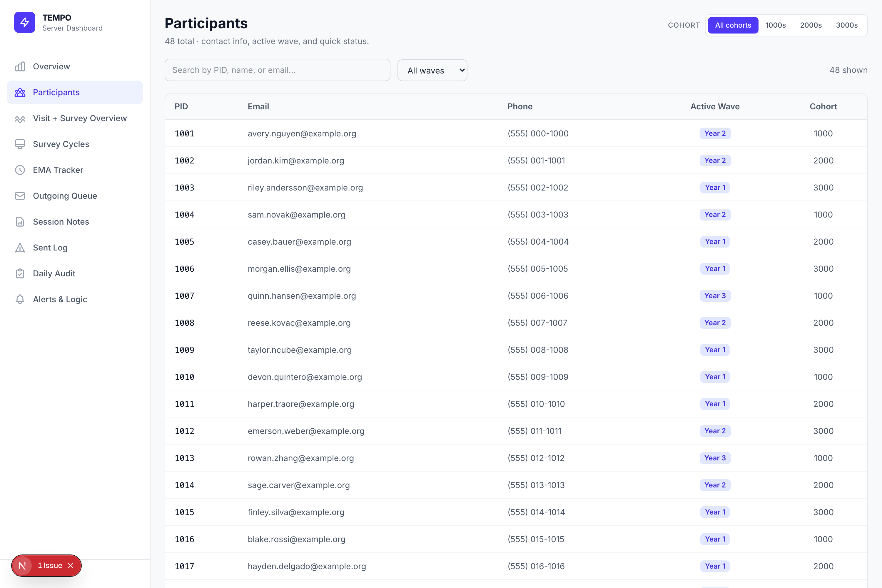Screen dimensions: 882x588
Task: Filter by the 1000s cohort
Action: [x=776, y=25]
